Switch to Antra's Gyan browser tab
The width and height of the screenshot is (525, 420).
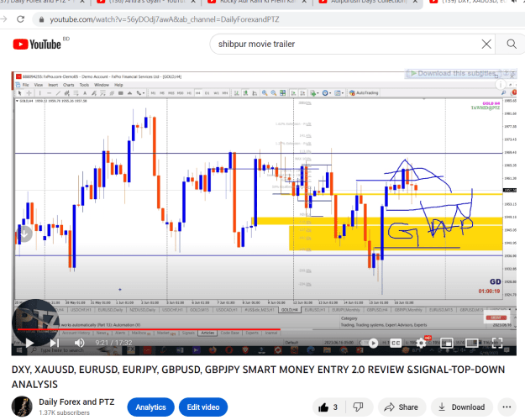point(147,2)
